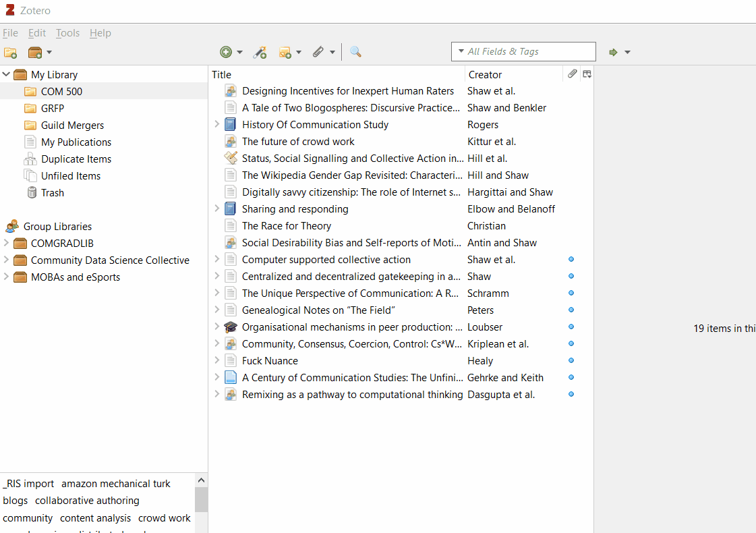
Task: Collapse the My Library tree
Action: [6, 74]
